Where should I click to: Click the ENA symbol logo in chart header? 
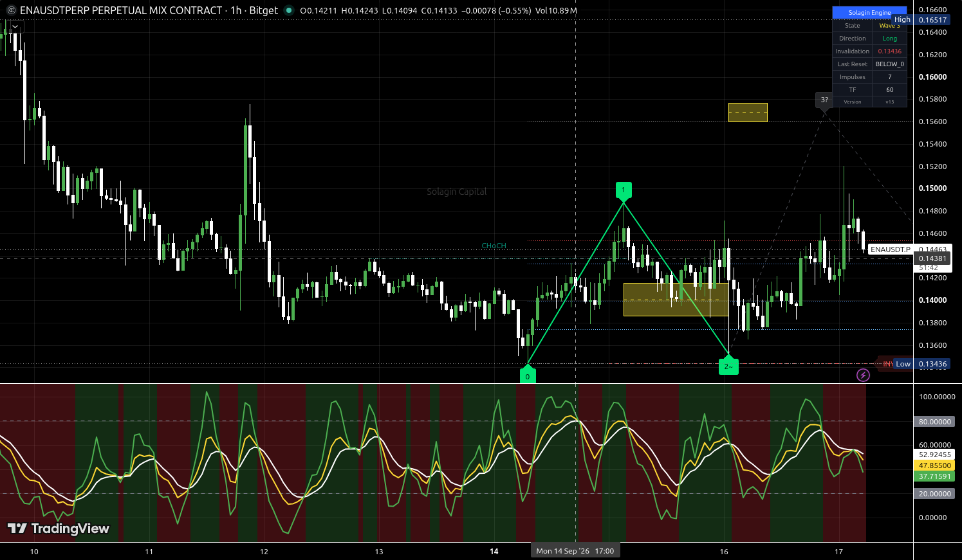tap(10, 10)
